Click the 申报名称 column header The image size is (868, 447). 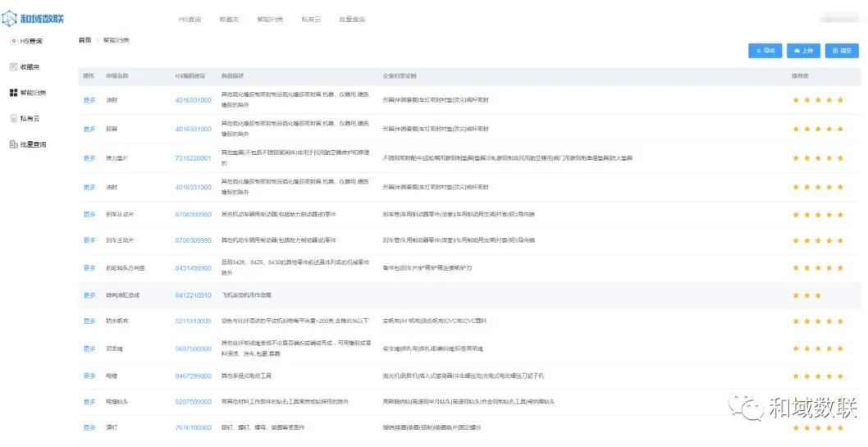116,75
